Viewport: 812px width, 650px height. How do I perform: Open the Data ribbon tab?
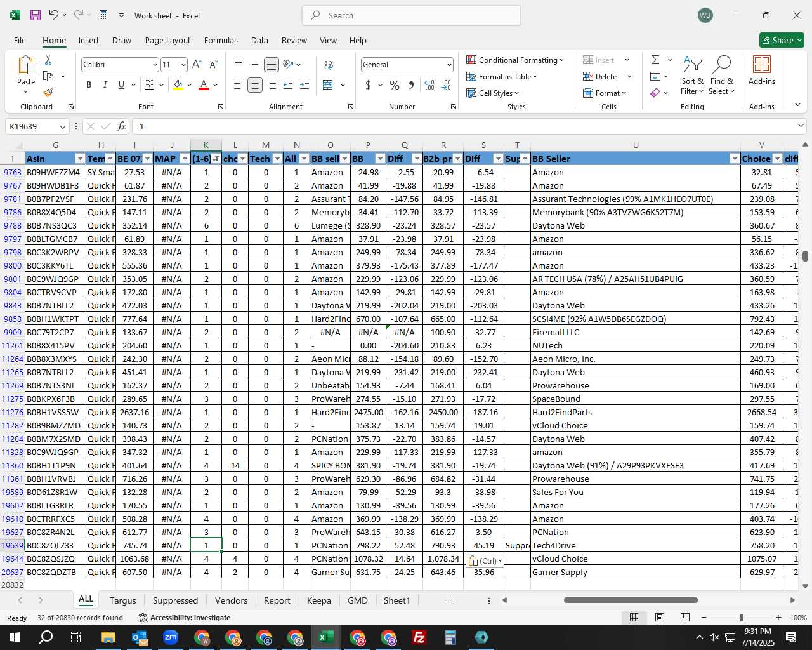pyautogui.click(x=259, y=40)
